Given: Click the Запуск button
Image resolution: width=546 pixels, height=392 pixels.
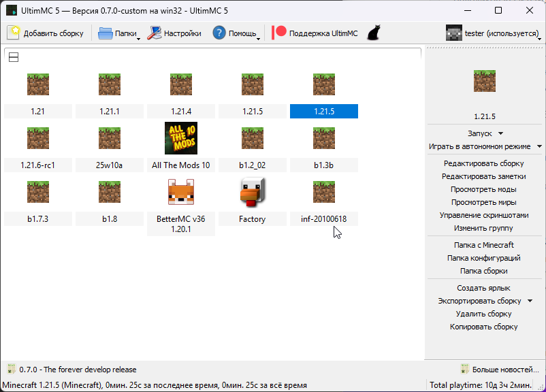Looking at the screenshot, I should [480, 133].
